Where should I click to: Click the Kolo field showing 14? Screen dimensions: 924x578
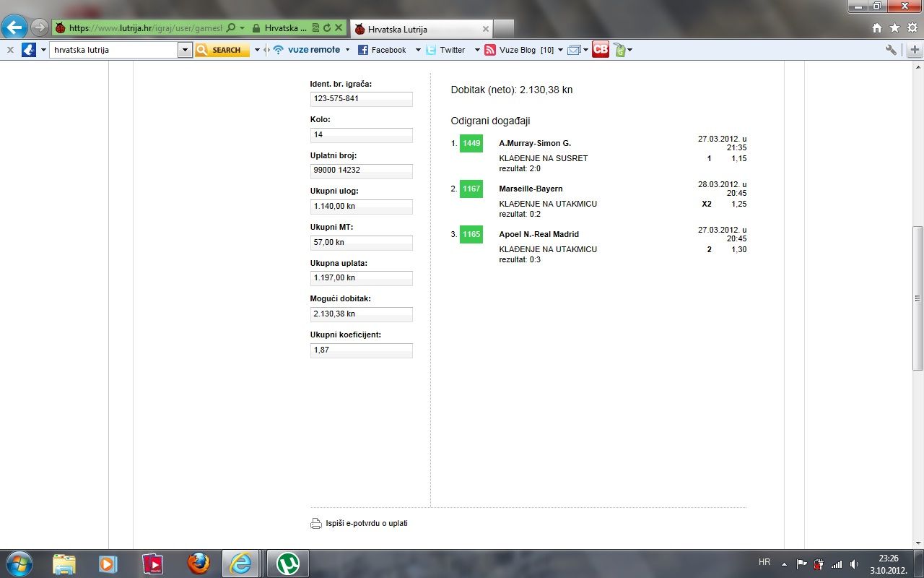coord(362,135)
